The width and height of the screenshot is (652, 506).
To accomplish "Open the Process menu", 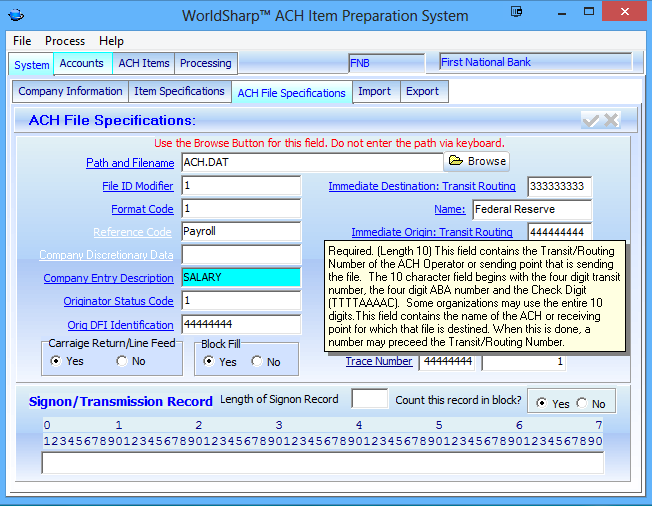I will pyautogui.click(x=65, y=41).
